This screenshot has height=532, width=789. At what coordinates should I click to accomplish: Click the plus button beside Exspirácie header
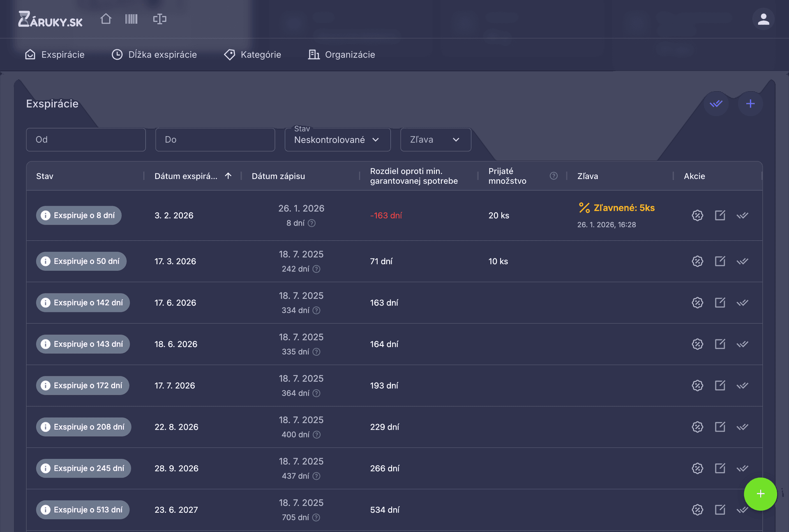click(750, 104)
